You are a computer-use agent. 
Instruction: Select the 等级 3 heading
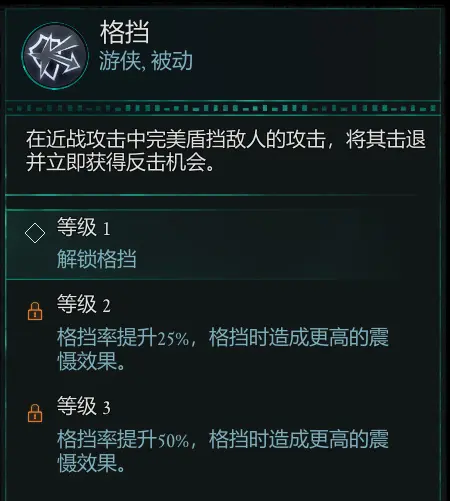click(84, 406)
